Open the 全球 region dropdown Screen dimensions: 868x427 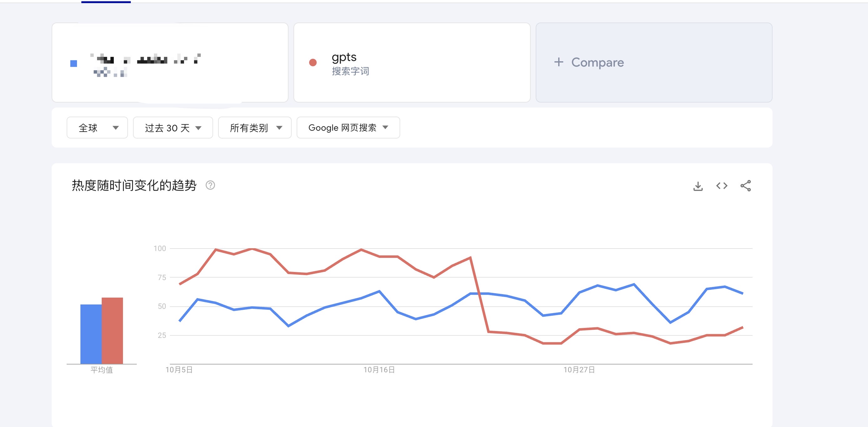coord(97,128)
